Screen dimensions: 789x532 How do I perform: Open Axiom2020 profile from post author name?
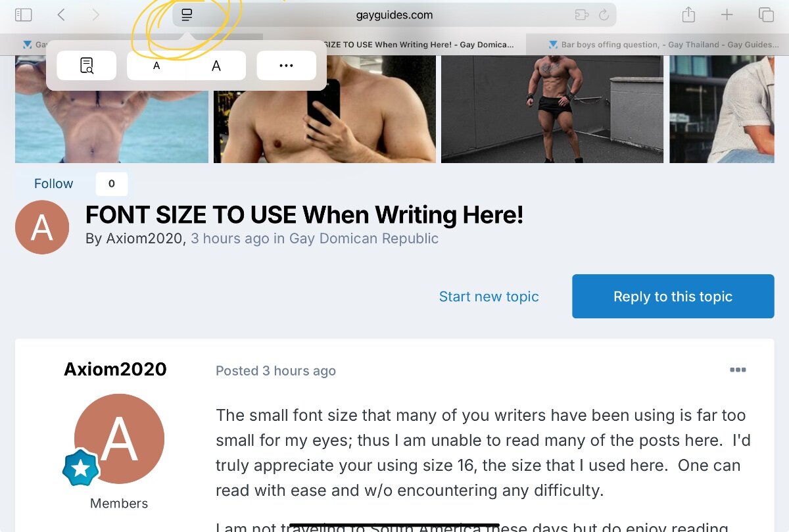point(115,370)
